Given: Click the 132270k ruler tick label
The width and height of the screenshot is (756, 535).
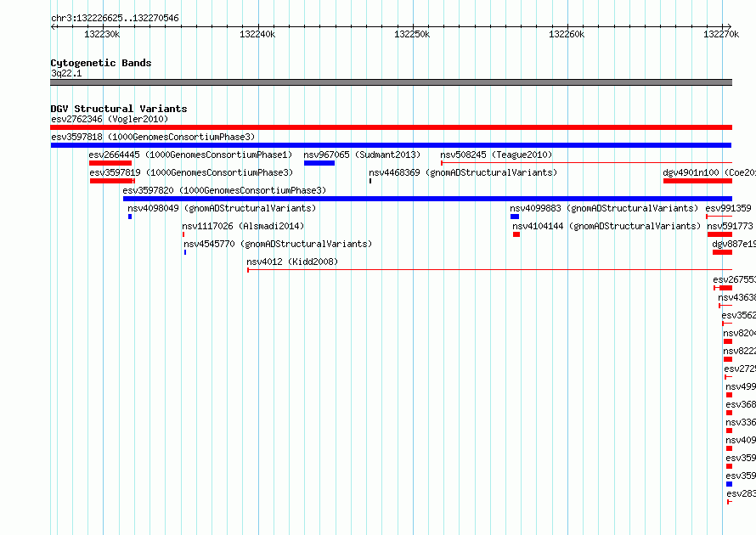Looking at the screenshot, I should tap(721, 34).
